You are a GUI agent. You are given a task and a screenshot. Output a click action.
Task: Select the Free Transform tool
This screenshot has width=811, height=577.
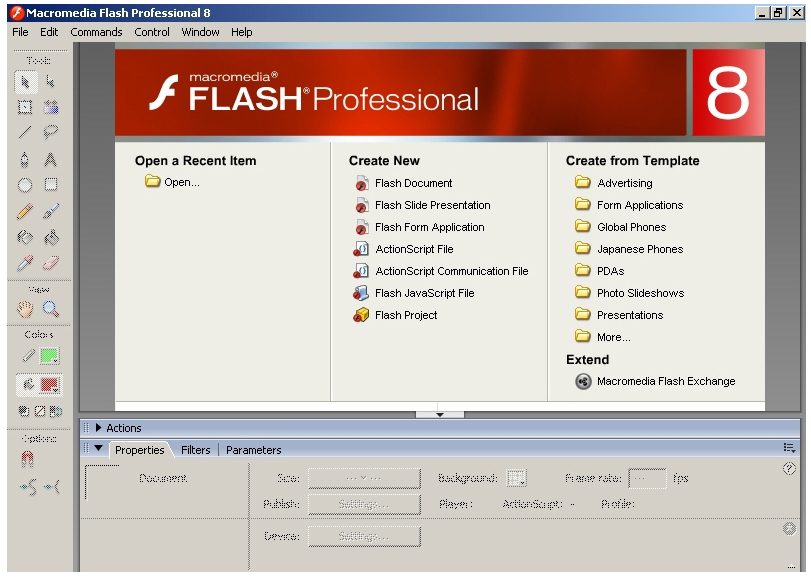tap(25, 107)
